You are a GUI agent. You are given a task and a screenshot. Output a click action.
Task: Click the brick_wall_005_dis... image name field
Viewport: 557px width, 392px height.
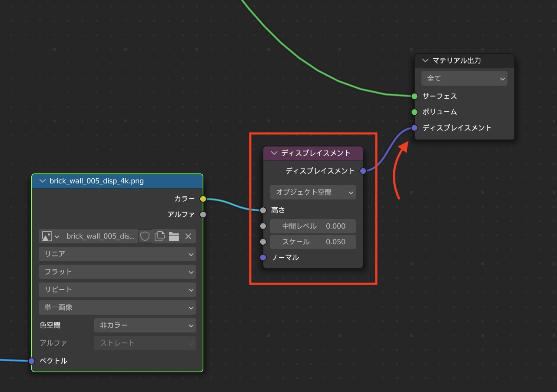pyautogui.click(x=100, y=236)
